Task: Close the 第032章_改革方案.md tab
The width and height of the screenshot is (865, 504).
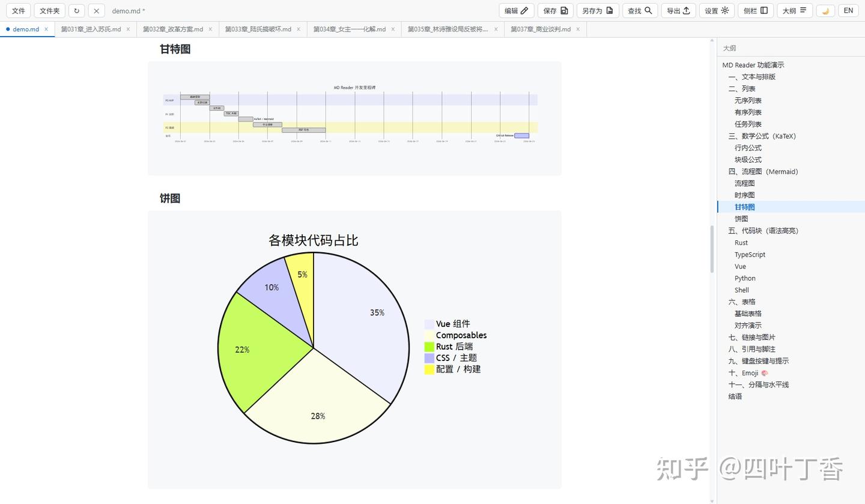Action: [x=210, y=29]
